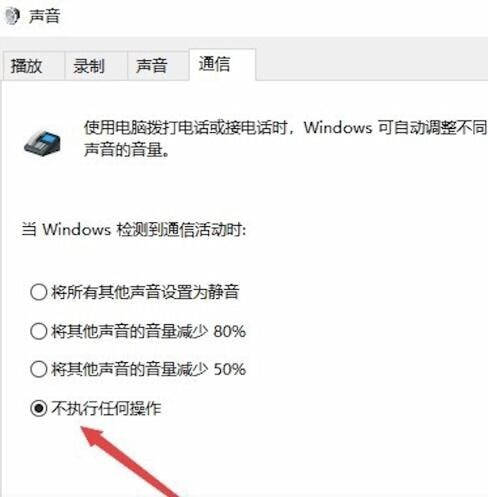
Task: Click the speaker icon in the title bar
Action: pyautogui.click(x=12, y=17)
